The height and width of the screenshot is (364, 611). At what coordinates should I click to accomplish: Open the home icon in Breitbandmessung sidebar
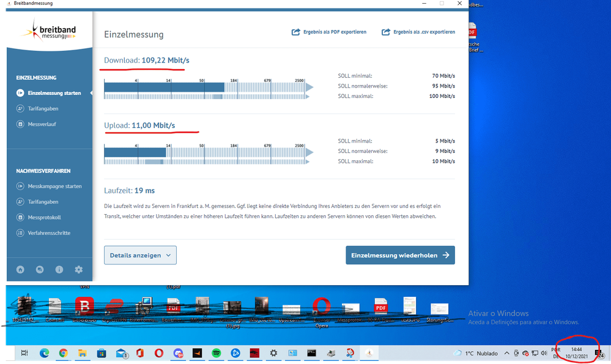20,270
